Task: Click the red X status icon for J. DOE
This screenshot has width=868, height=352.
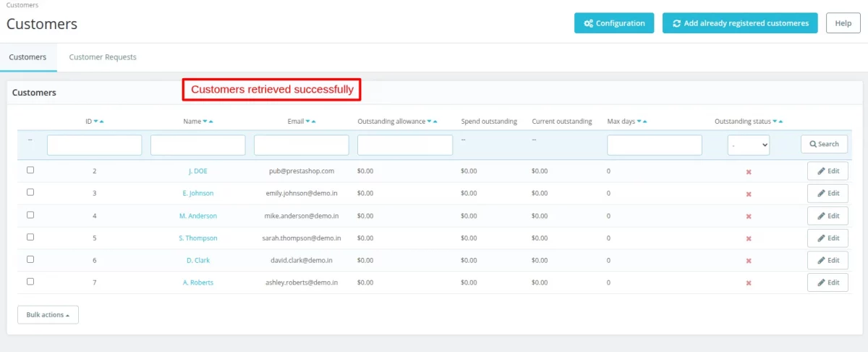Action: [749, 172]
